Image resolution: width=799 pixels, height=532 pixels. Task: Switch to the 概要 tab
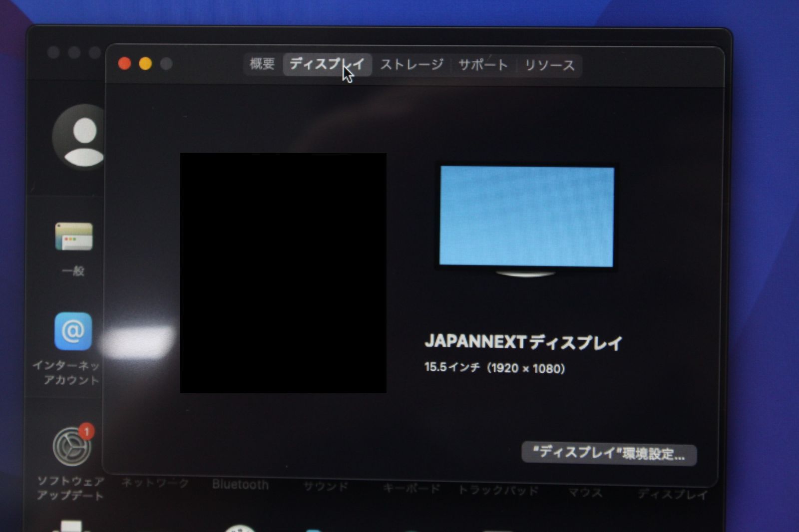[x=263, y=64]
